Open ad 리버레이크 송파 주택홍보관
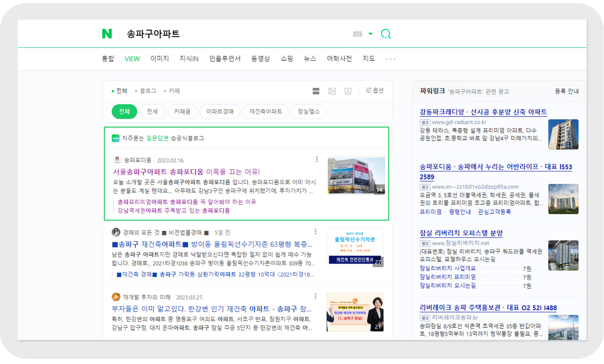 pyautogui.click(x=488, y=308)
